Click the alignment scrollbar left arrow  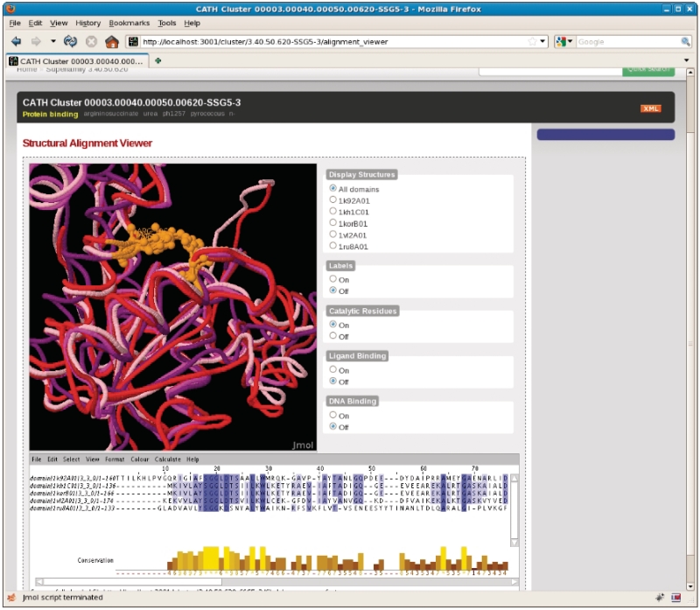39,582
